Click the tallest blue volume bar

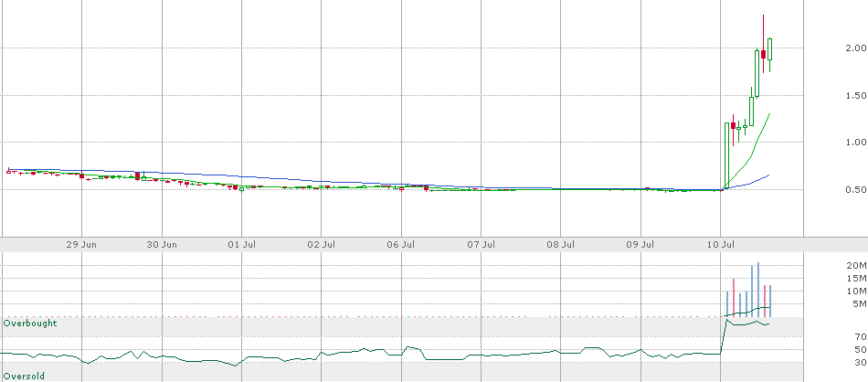pos(757,290)
